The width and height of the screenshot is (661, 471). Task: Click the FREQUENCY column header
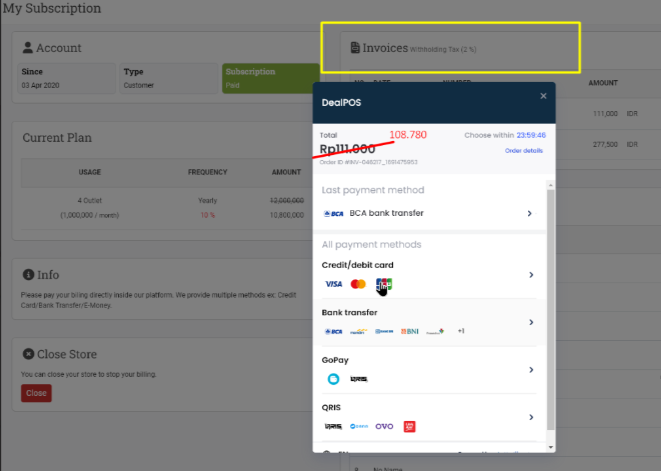point(207,172)
